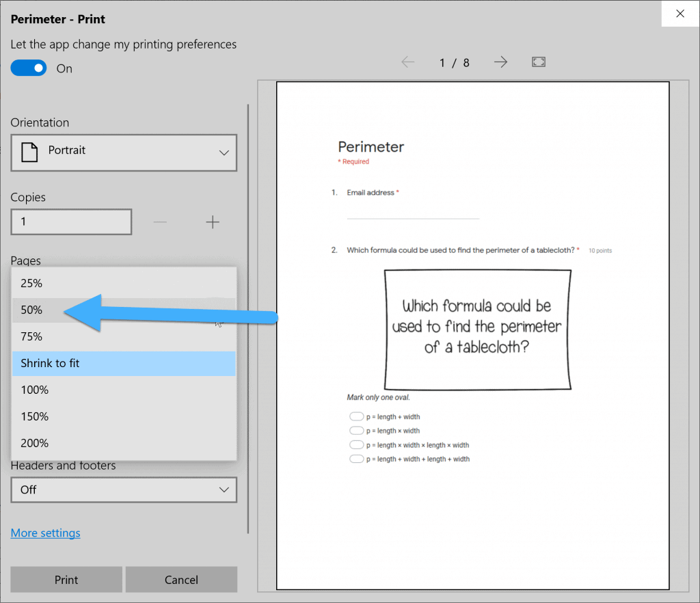Click the 'Copies' label
Screen dimensions: 700x603
[28, 198]
